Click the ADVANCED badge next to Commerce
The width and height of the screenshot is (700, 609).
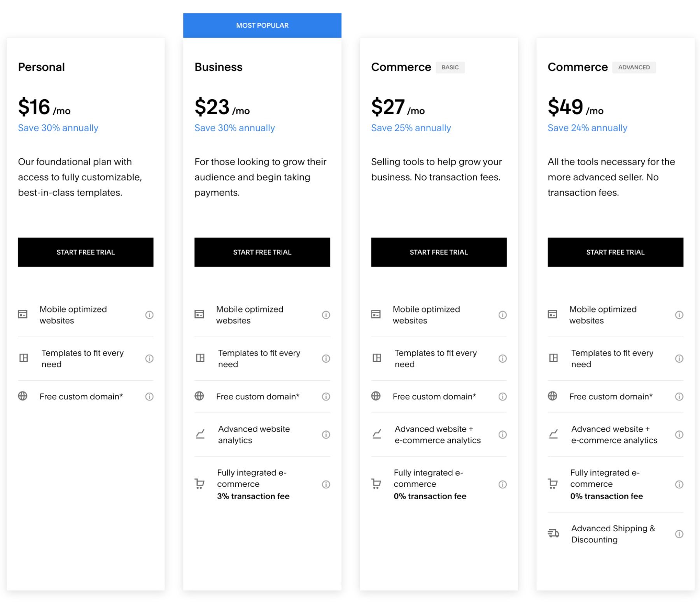[x=634, y=67]
